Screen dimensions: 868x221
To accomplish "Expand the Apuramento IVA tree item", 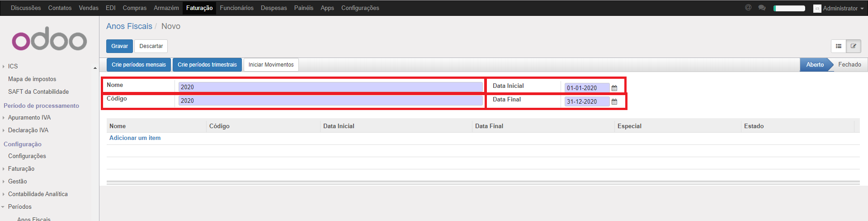I will (4, 118).
